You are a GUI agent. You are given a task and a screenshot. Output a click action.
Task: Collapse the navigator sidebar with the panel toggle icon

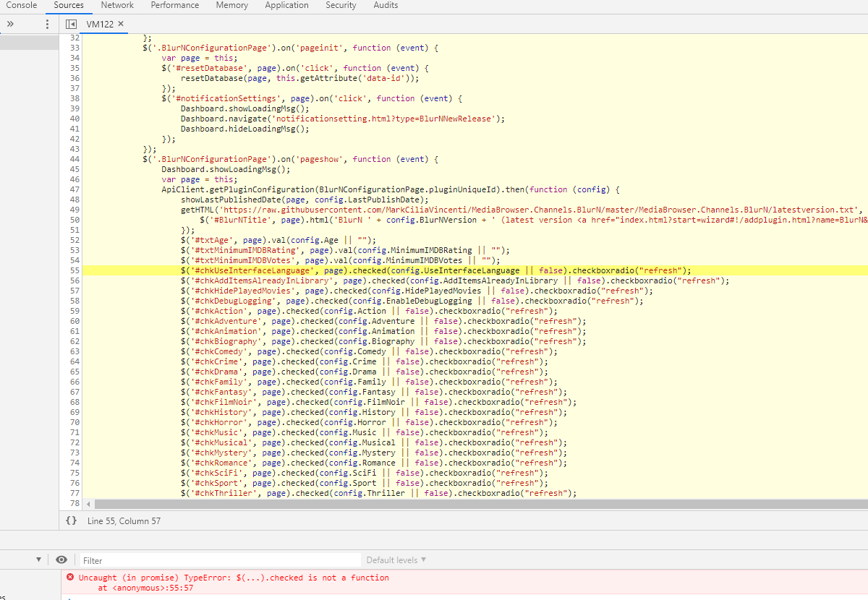[x=71, y=23]
